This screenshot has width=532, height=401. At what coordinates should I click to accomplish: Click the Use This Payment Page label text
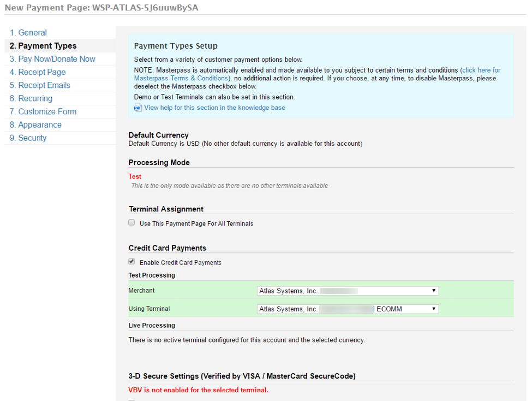pos(196,224)
